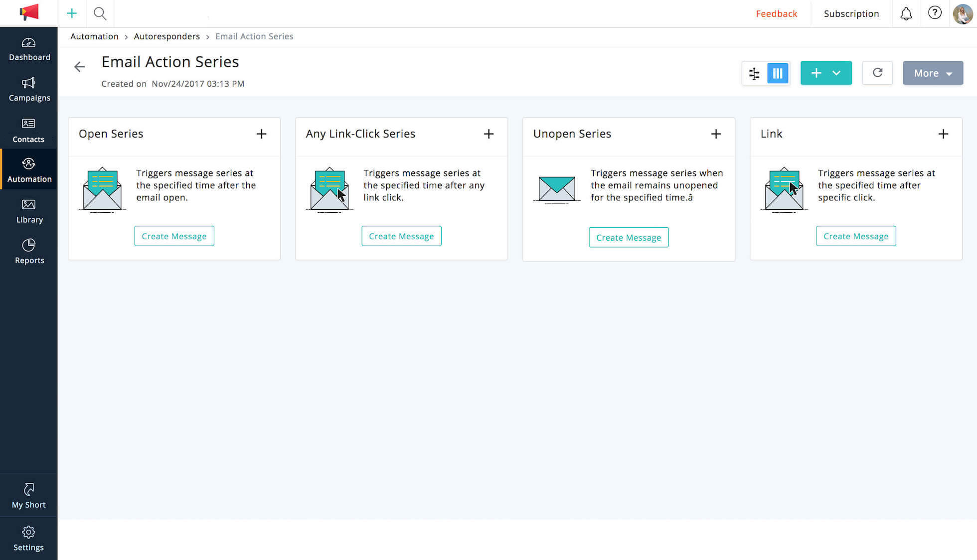977x560 pixels.
Task: Click the help question mark icon
Action: (935, 13)
